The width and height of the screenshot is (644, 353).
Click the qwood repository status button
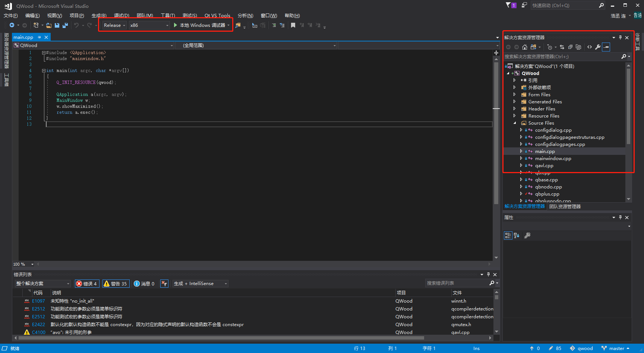coord(581,349)
